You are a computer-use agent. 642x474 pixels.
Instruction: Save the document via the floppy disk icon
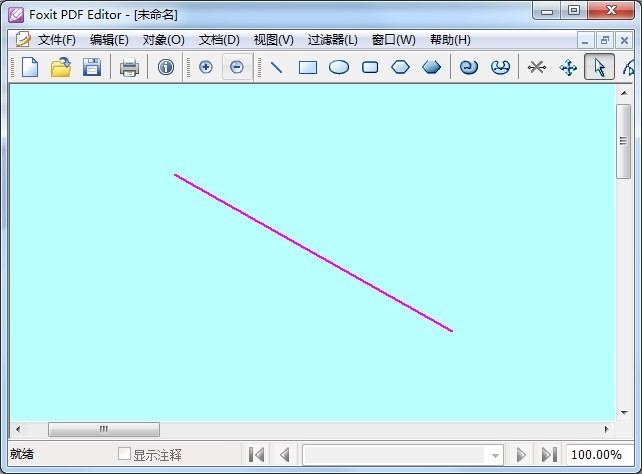[x=92, y=67]
